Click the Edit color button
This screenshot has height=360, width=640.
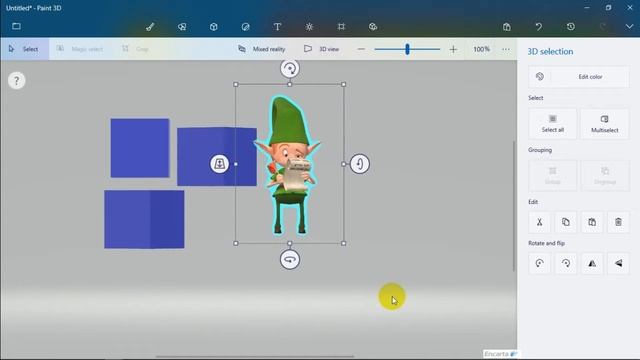point(579,77)
